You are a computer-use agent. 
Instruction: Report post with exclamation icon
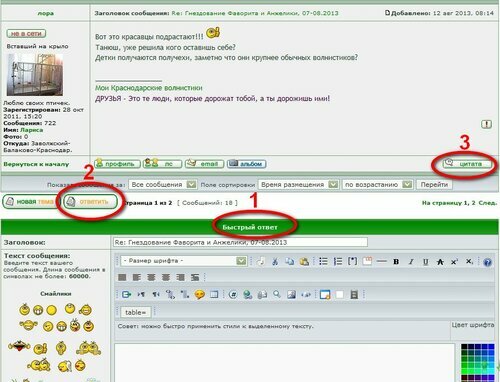pyautogui.click(x=487, y=125)
